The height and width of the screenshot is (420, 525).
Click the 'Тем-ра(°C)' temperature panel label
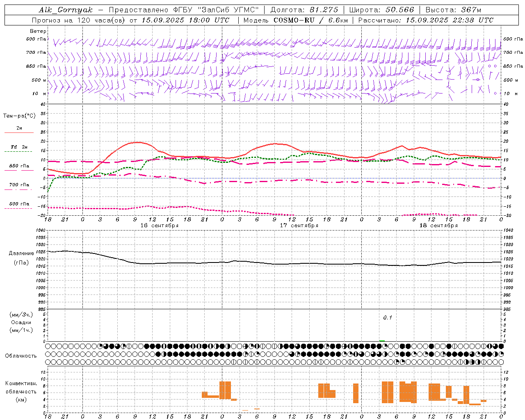click(x=19, y=116)
